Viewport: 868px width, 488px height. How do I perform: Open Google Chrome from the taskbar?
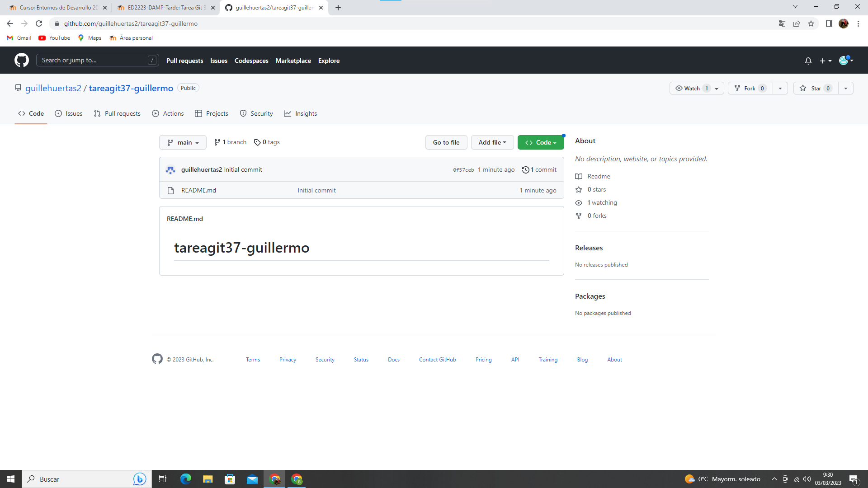[275, 479]
